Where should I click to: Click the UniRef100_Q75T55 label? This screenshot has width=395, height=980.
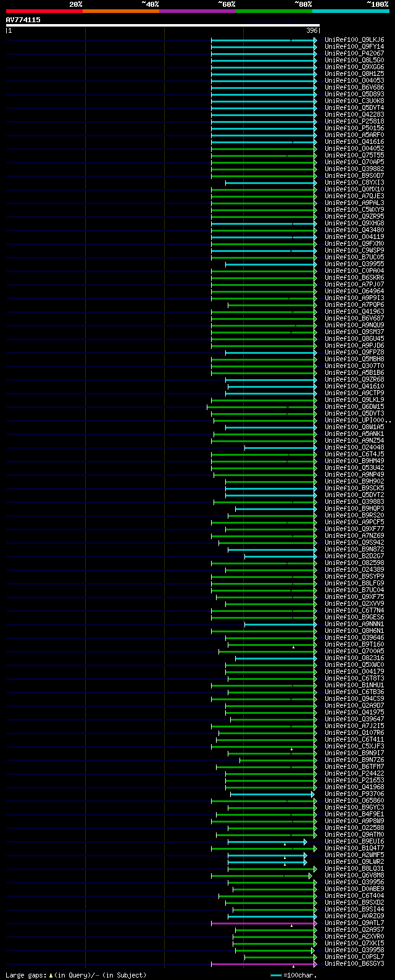pos(354,155)
